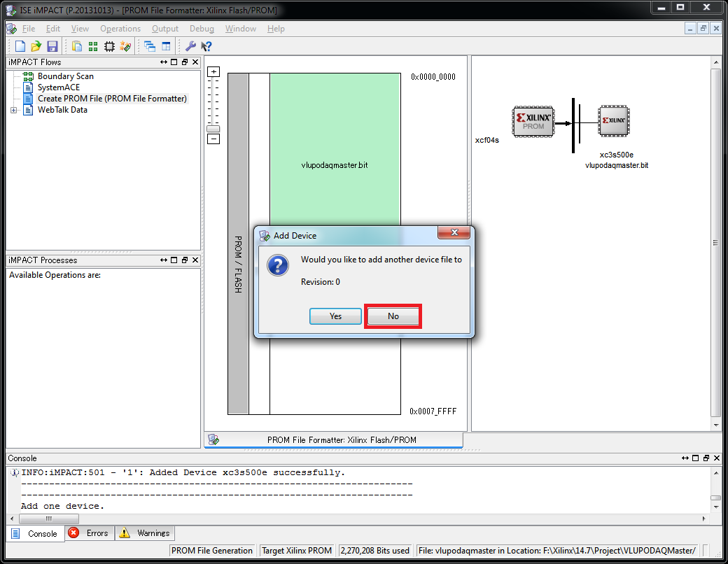Zoom in with the plus button
The width and height of the screenshot is (728, 564).
point(213,71)
